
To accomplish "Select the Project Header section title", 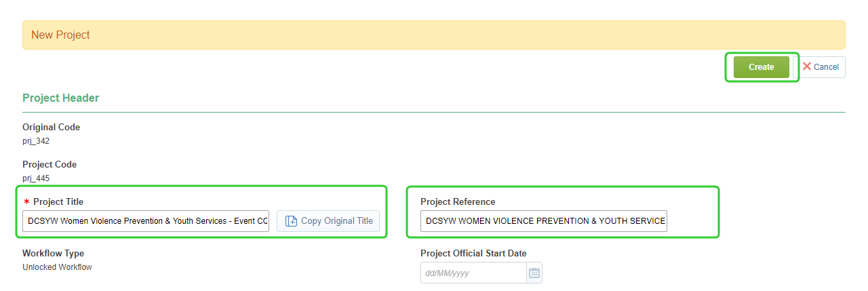I will (61, 98).
